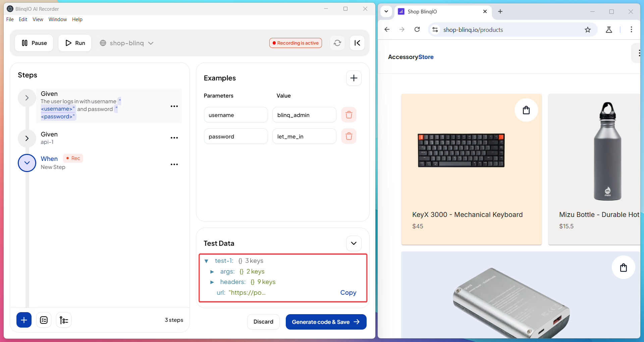
Task: Open the Edit menu
Action: (x=23, y=19)
